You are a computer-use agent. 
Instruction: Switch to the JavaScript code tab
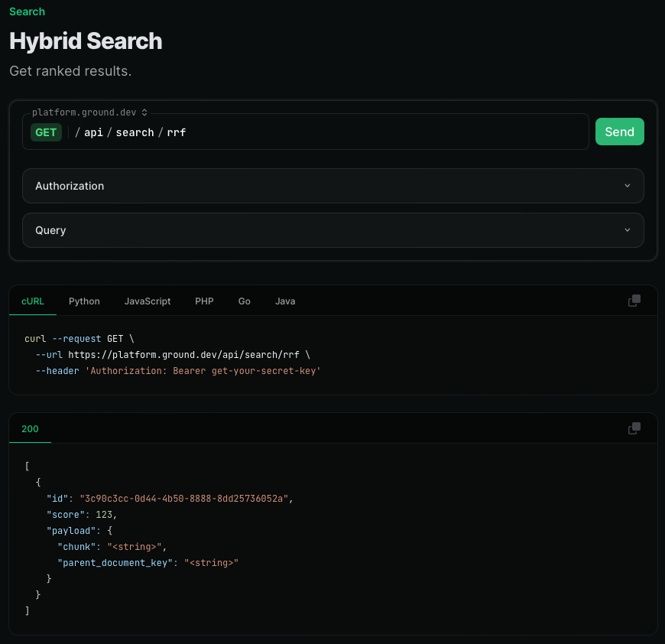(x=148, y=301)
